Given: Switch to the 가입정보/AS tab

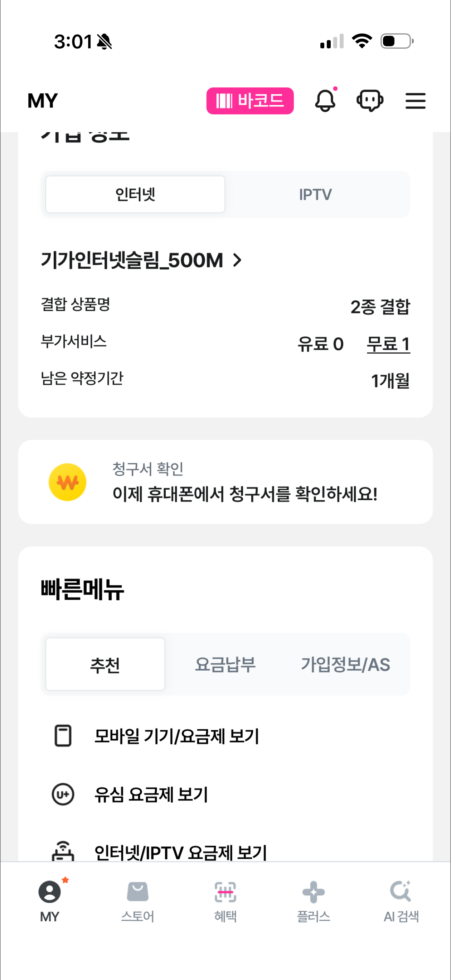Looking at the screenshot, I should (x=345, y=664).
